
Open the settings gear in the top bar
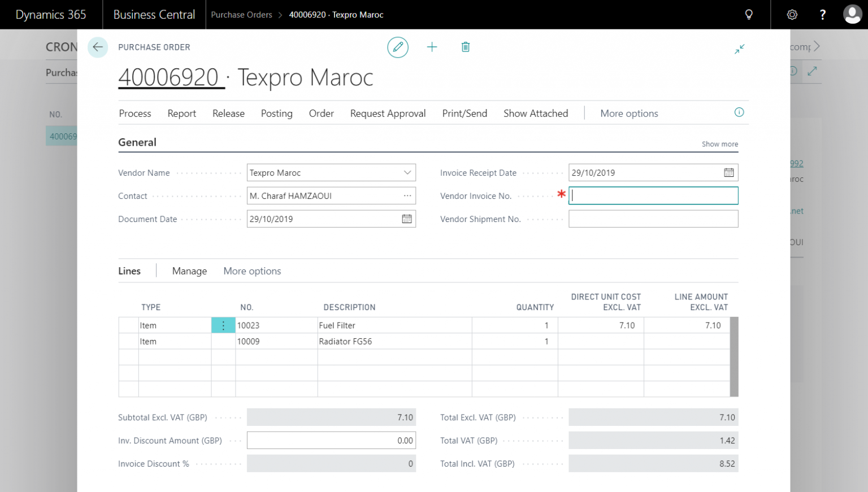[792, 14]
